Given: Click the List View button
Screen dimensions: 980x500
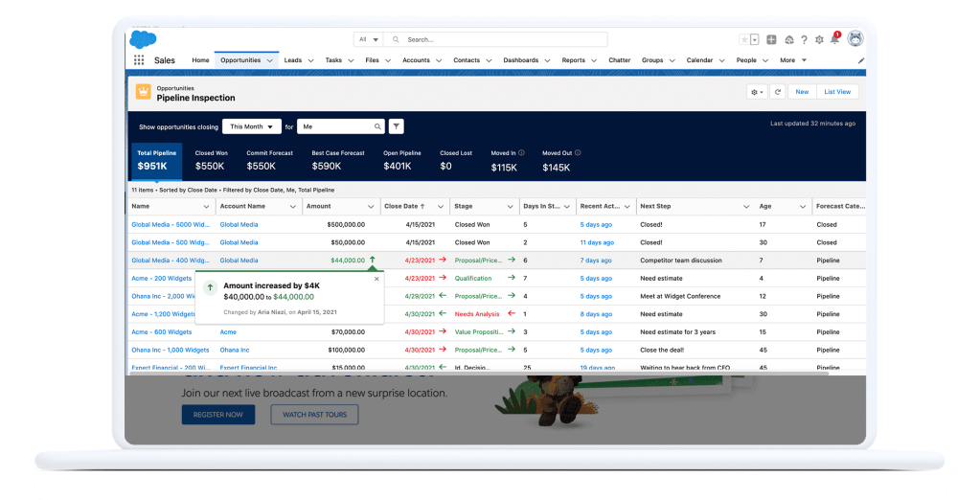Looking at the screenshot, I should pyautogui.click(x=837, y=92).
